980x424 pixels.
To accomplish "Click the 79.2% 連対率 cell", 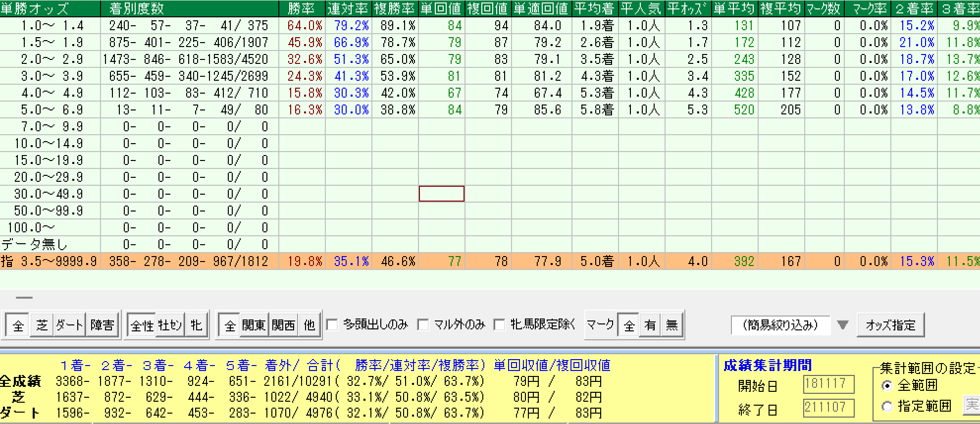I will 349,25.
